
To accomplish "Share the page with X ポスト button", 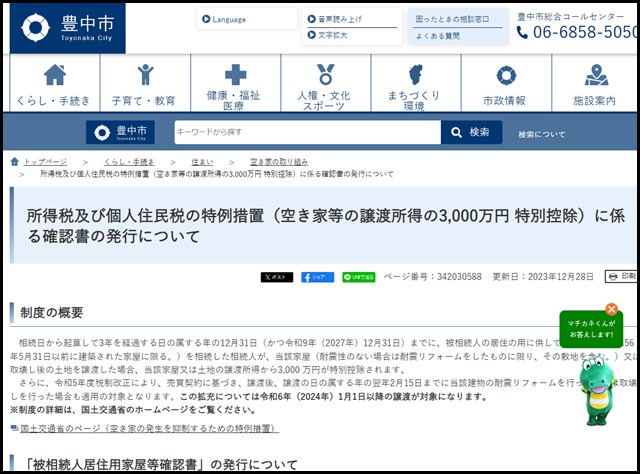I will tap(277, 277).
